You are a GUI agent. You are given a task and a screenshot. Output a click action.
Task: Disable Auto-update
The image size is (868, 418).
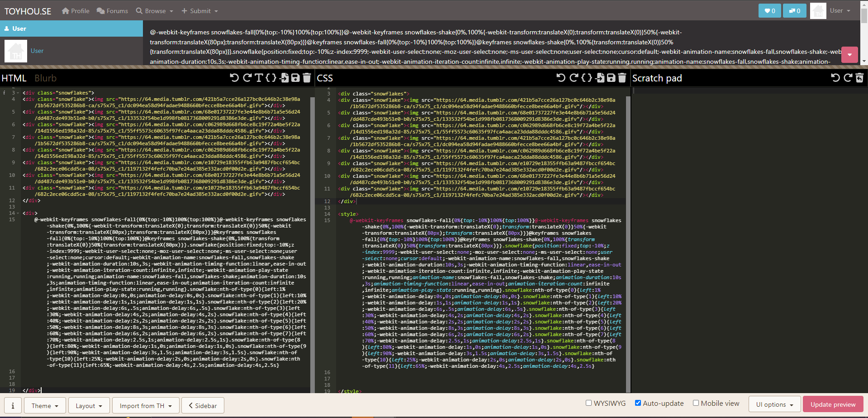click(x=638, y=403)
